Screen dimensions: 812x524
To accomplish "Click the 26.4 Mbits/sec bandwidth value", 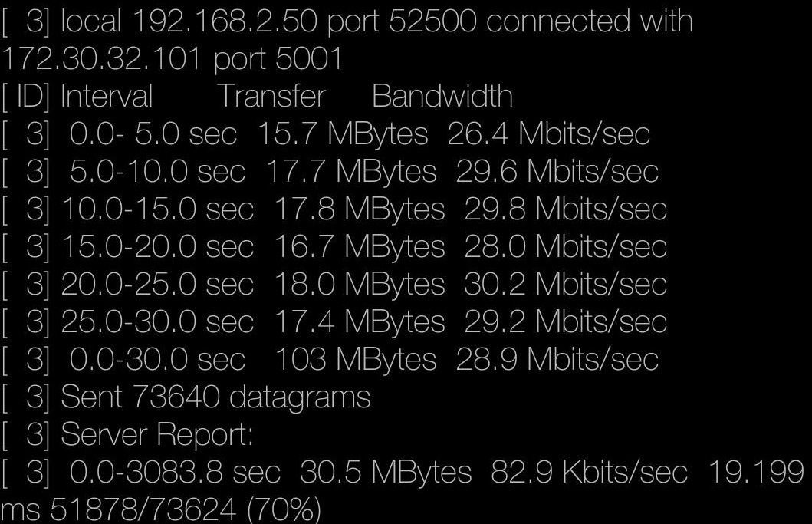I will 548,133.
